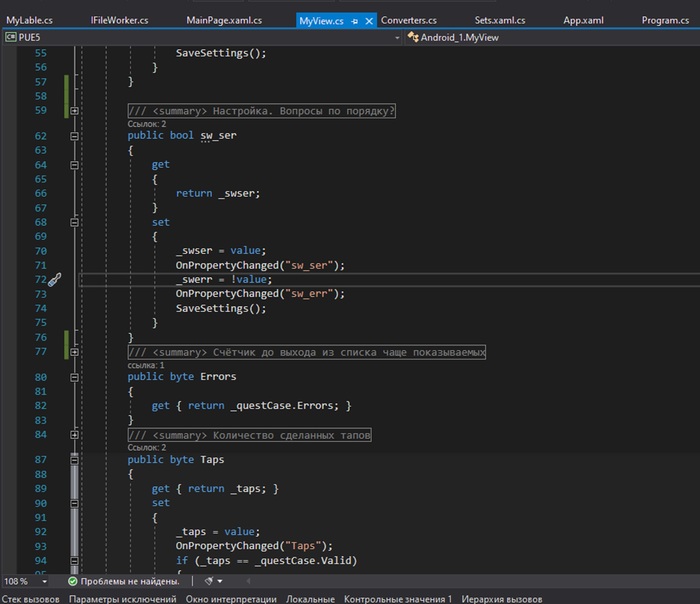Click the green checkmark no-problems icon

coord(73,581)
